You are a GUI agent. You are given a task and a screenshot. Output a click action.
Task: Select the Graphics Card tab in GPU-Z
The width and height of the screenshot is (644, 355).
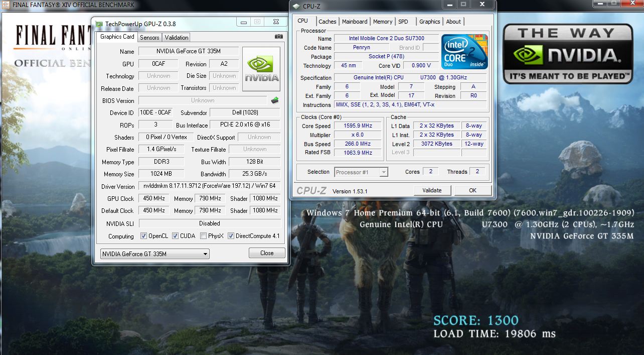pyautogui.click(x=117, y=37)
